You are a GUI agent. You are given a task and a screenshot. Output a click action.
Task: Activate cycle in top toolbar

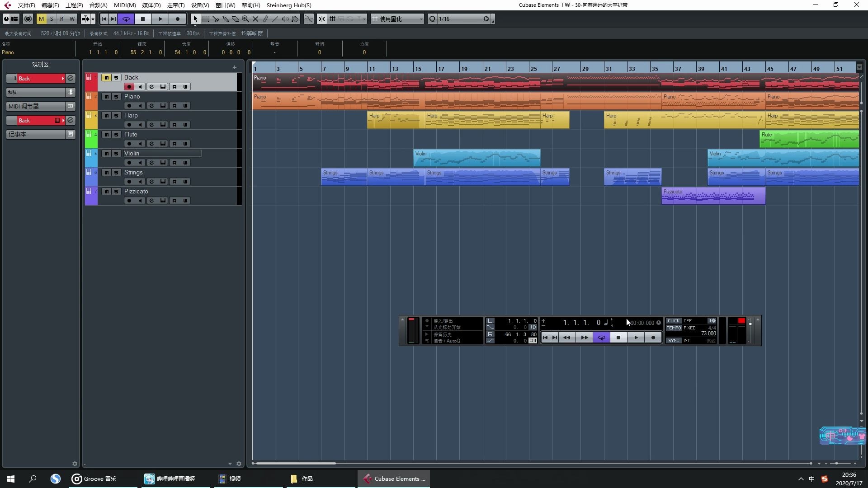[126, 19]
